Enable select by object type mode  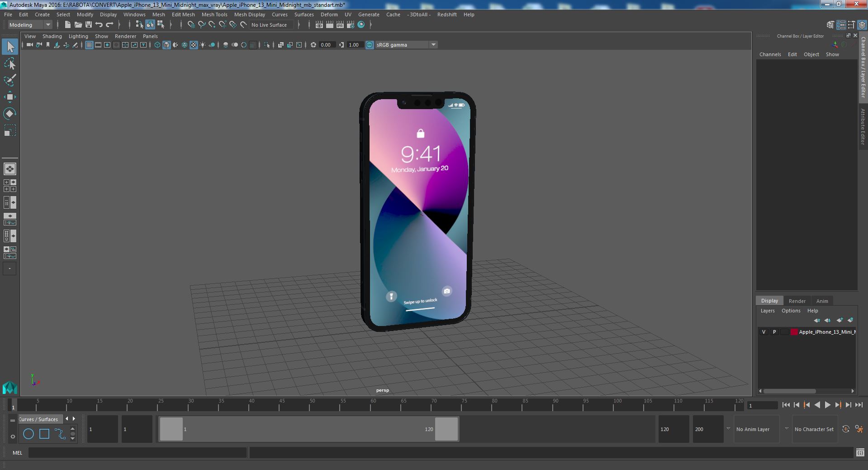click(x=150, y=25)
